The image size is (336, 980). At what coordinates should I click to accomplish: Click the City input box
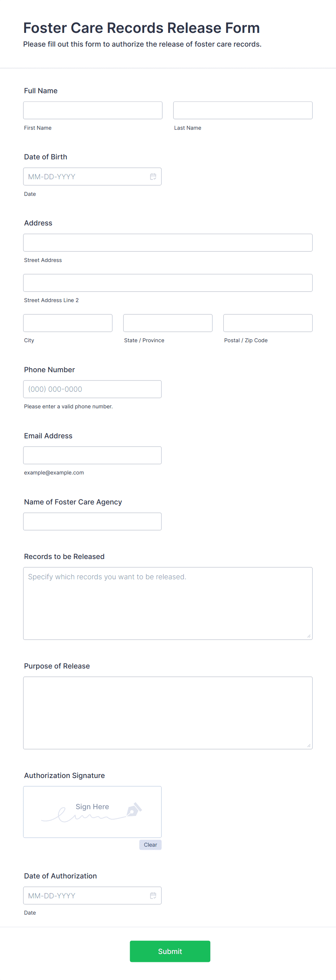coord(68,323)
